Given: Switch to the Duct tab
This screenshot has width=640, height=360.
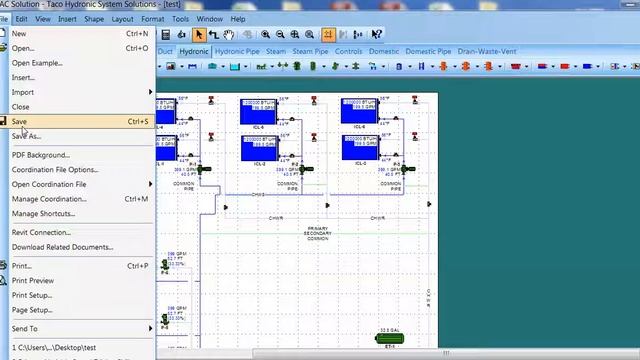Looking at the screenshot, I should pos(165,52).
